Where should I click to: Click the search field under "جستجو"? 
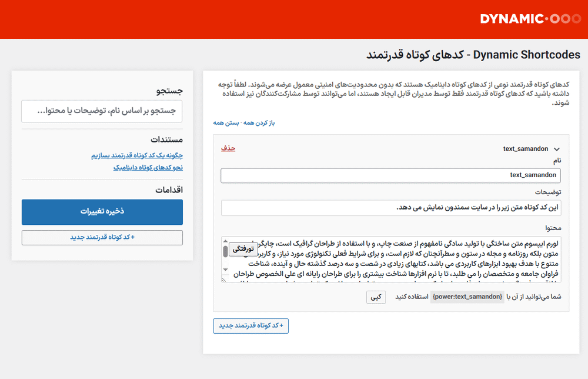[x=102, y=111]
